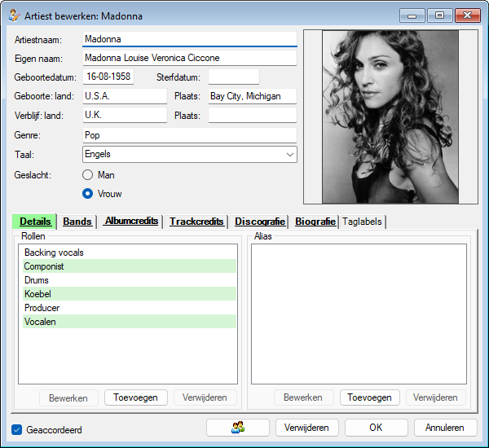This screenshot has width=489, height=448.
Task: Click the Artiestnaam field containing Madonna
Action: pyautogui.click(x=190, y=39)
